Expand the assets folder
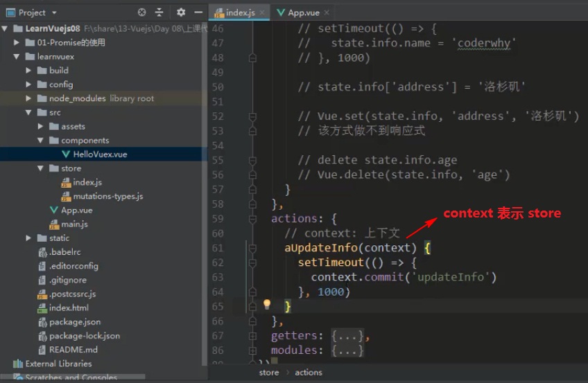Image resolution: width=588 pixels, height=383 pixels. tap(40, 127)
